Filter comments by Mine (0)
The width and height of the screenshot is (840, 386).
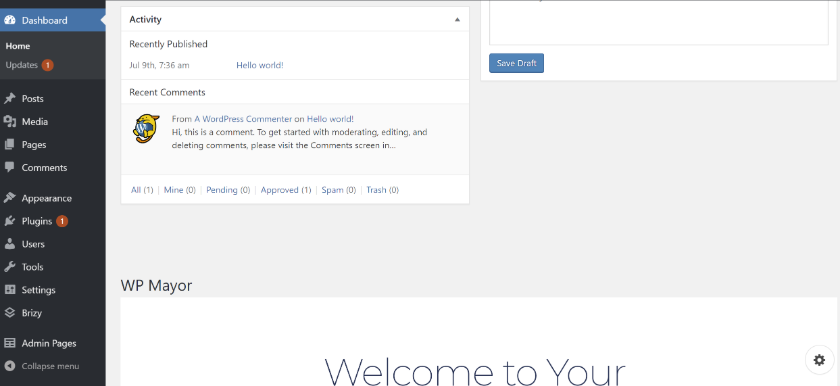pyautogui.click(x=179, y=190)
